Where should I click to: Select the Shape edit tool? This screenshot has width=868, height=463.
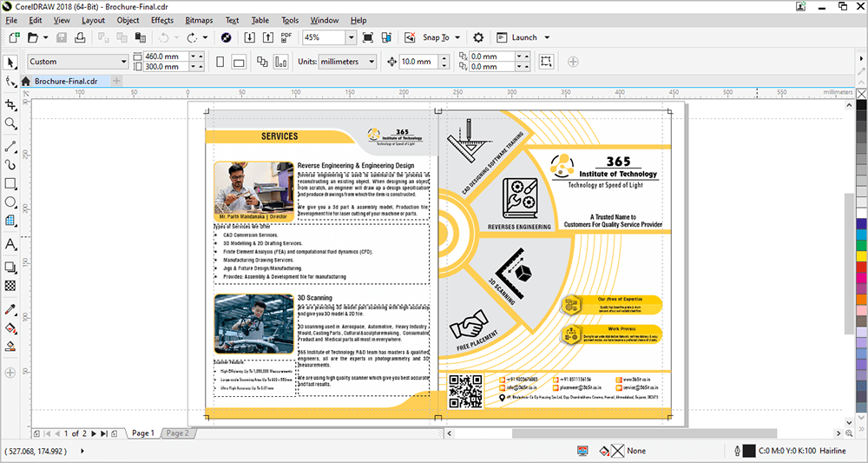(x=10, y=82)
